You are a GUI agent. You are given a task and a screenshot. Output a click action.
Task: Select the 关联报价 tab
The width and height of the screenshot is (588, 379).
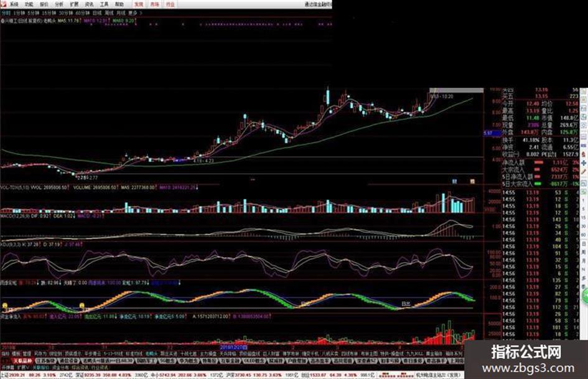(x=41, y=367)
